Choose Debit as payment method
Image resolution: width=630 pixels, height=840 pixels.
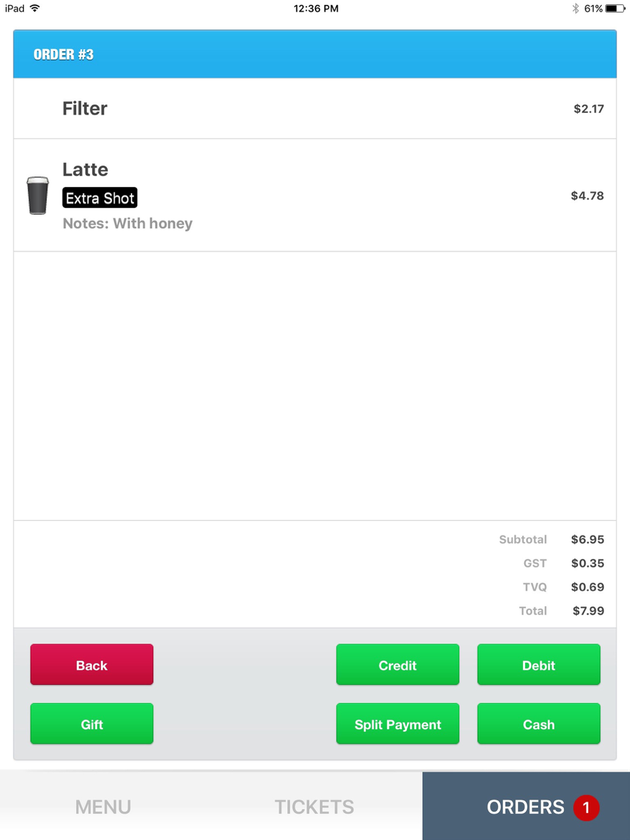point(539,665)
